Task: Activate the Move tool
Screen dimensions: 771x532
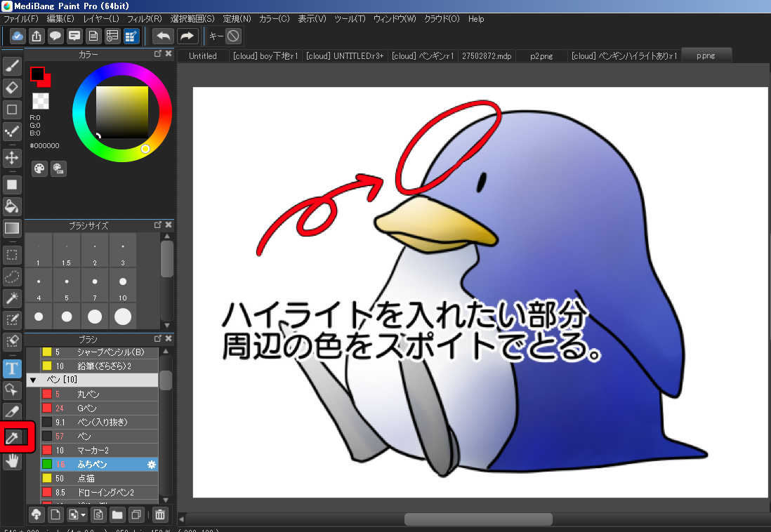Action: pyautogui.click(x=12, y=157)
